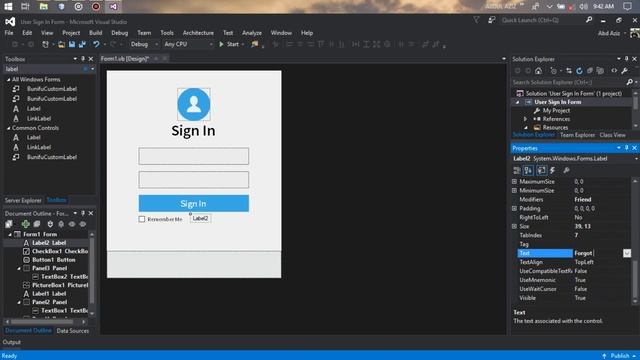Click the Task View icon on taskbar
Viewport: 640px width, 360px height.
25,6
